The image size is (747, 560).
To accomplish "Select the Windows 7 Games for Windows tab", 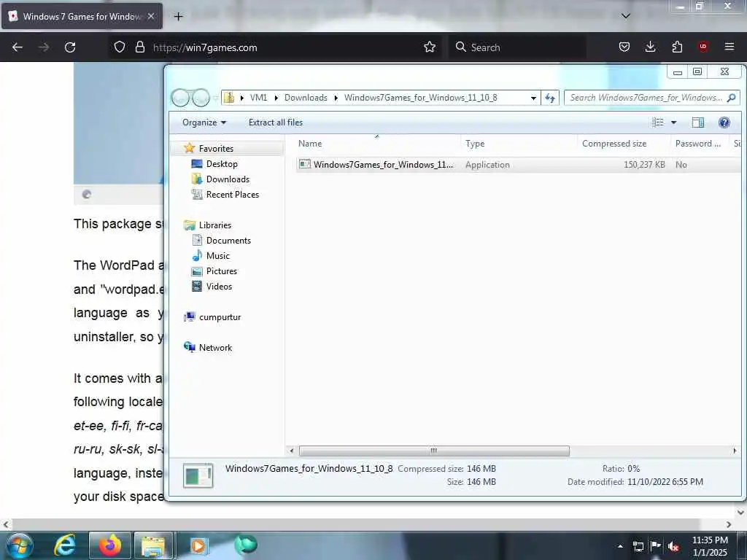I will click(x=82, y=16).
